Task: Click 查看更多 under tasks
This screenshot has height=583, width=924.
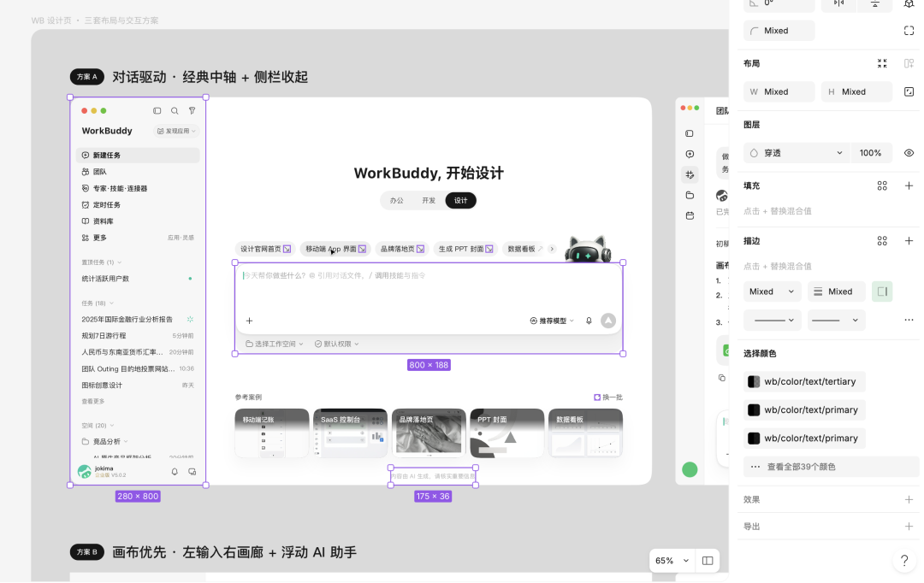Action: tap(92, 402)
